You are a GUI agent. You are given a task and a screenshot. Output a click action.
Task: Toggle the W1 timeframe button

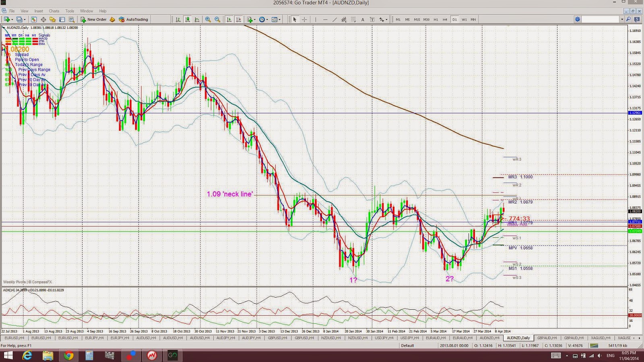point(464,19)
